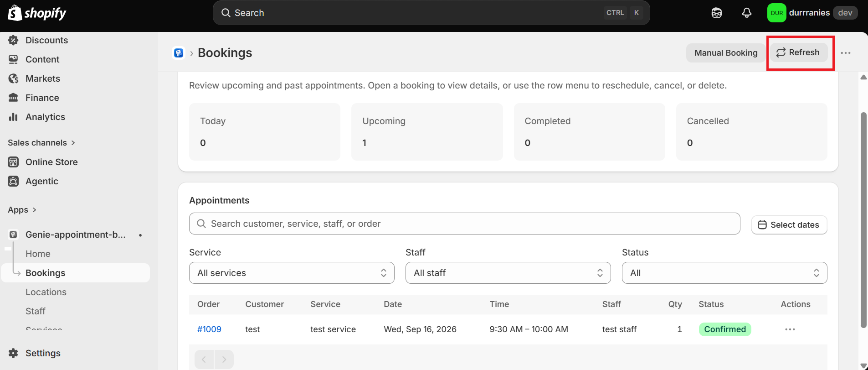Open the Select dates picker
This screenshot has width=868, height=370.
pyautogui.click(x=789, y=225)
